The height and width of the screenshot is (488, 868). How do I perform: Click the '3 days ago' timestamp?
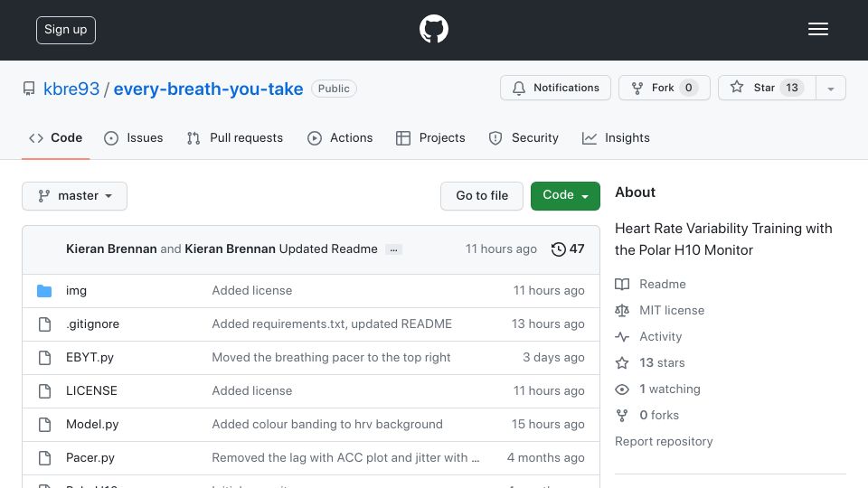pos(553,358)
